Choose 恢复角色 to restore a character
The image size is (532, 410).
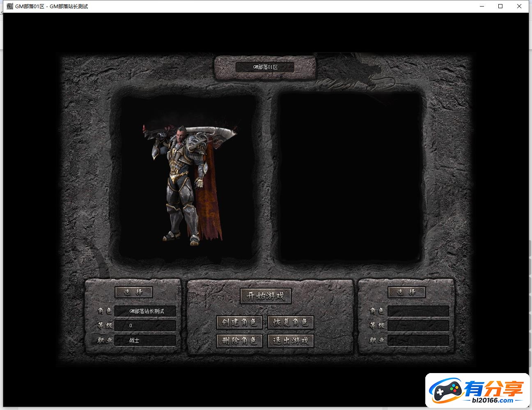tap(291, 323)
